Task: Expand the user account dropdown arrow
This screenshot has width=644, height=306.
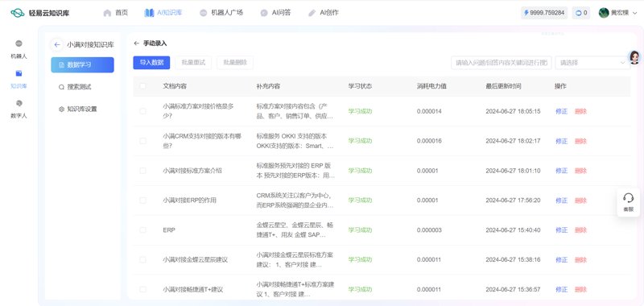Action: (635, 13)
